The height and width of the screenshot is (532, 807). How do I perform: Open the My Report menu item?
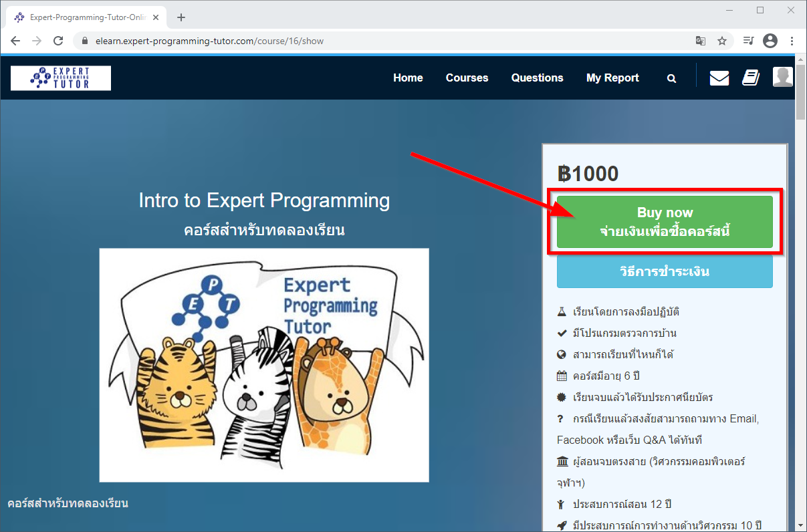coord(612,78)
